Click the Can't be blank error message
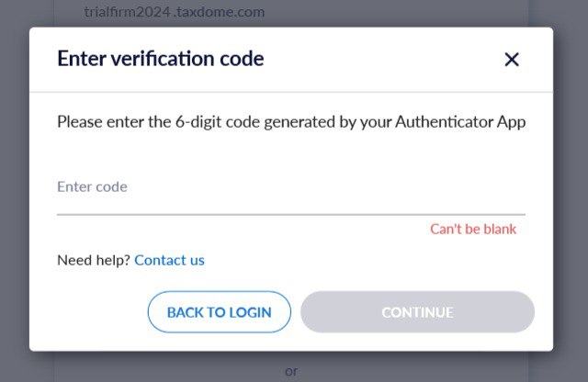Image resolution: width=588 pixels, height=382 pixels. point(473,230)
